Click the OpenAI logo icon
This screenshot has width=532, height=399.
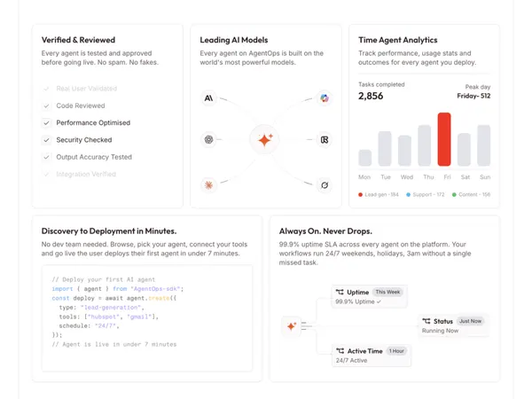tap(208, 139)
